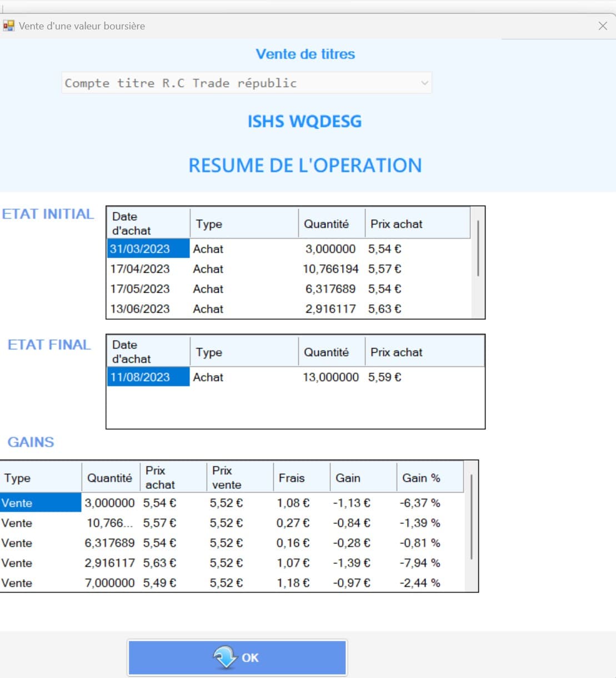Click the Prix vente column header
The width and height of the screenshot is (616, 678).
coord(240,478)
